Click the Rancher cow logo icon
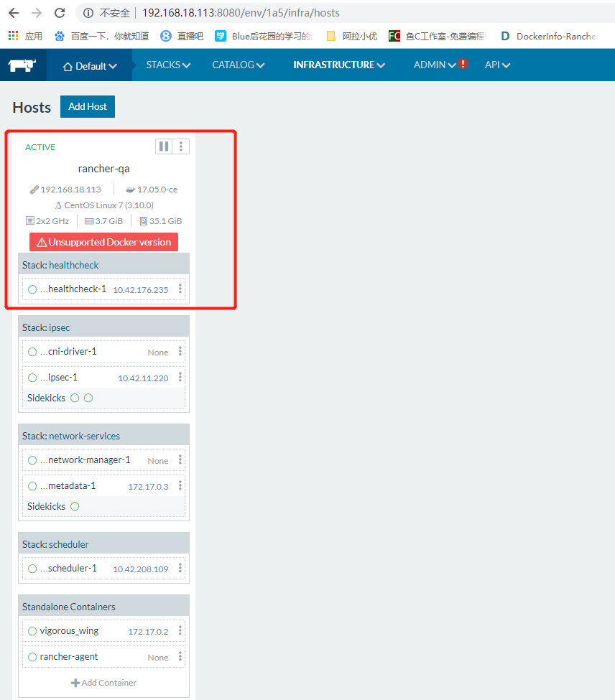Screen dimensions: 615x700 point(21,65)
